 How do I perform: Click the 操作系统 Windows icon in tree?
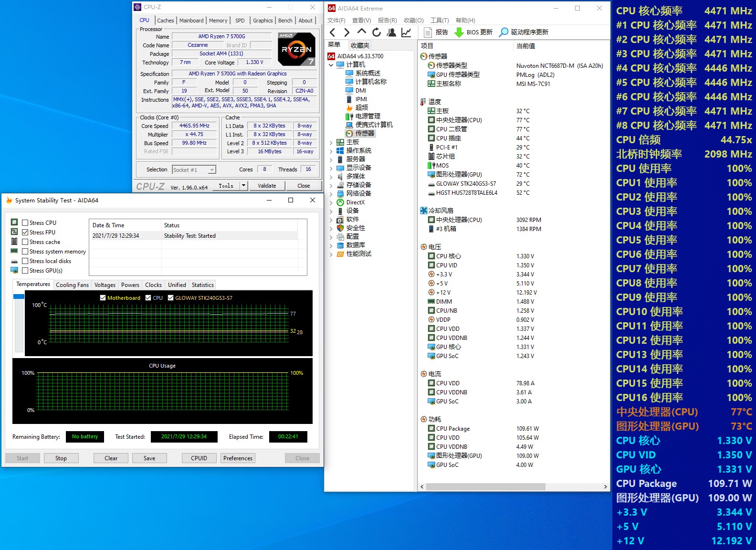340,150
